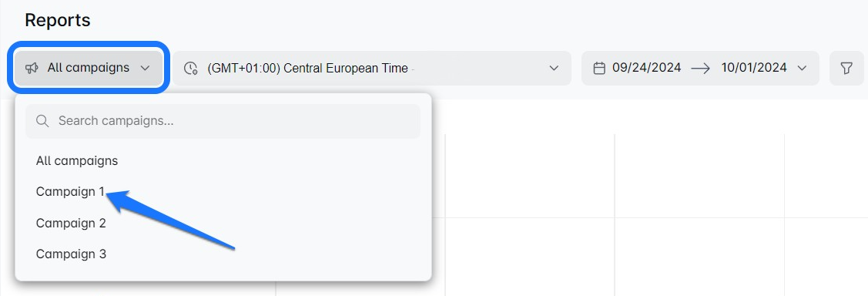This screenshot has height=296, width=868.
Task: Click the end date 10/01/2024
Action: pos(754,68)
